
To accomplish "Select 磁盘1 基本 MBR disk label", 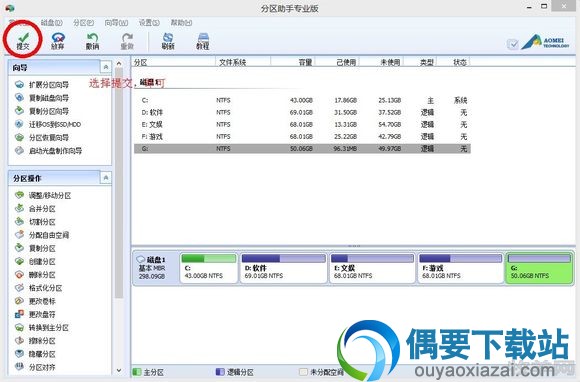I will [x=155, y=268].
